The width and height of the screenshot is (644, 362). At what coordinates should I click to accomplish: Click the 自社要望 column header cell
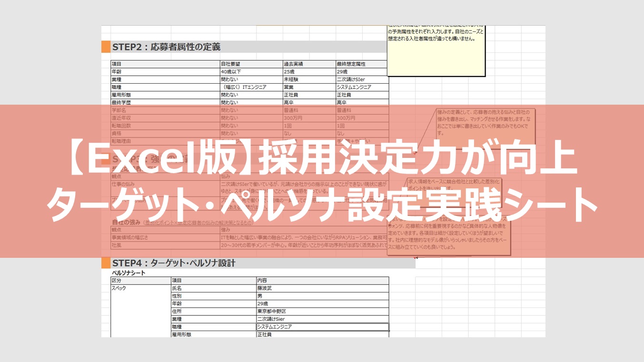tap(251, 64)
